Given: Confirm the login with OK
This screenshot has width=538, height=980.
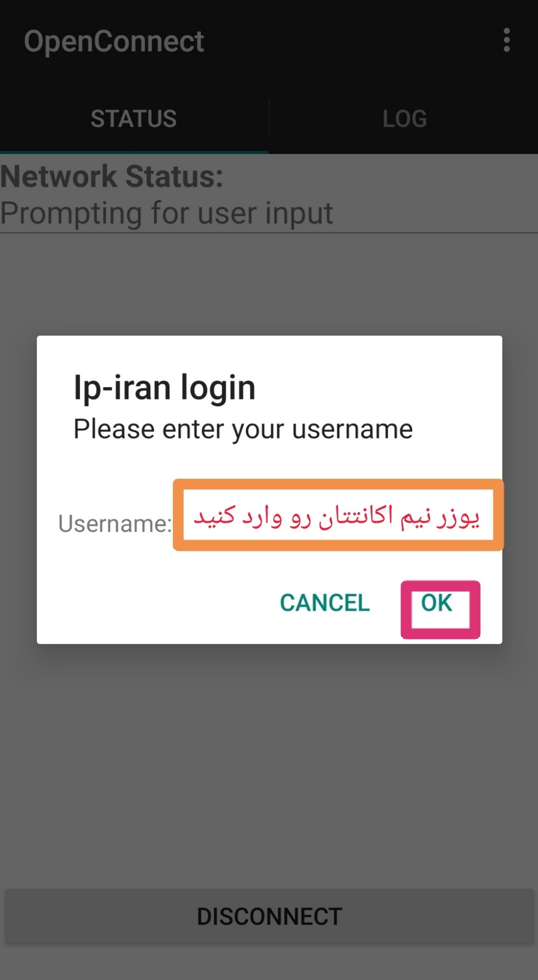Looking at the screenshot, I should [x=437, y=603].
